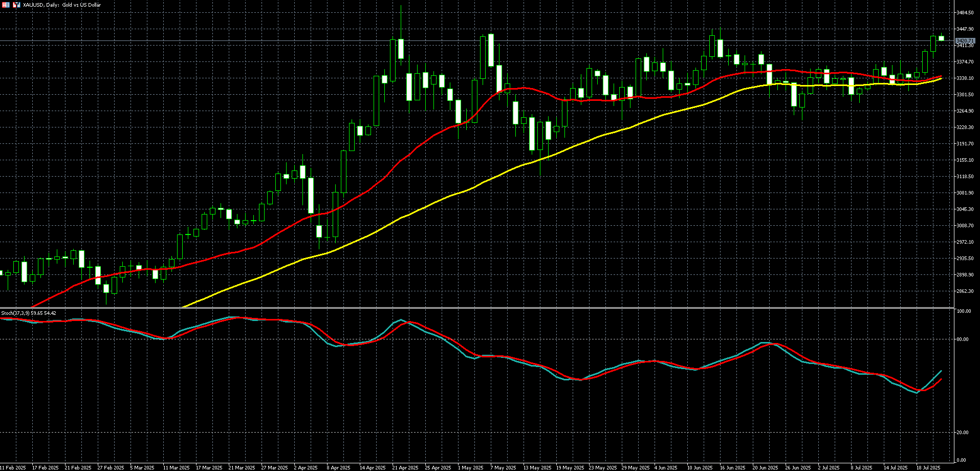This screenshot has width=980, height=471.
Task: Click the 2862.30 price scale label
Action: [x=965, y=291]
